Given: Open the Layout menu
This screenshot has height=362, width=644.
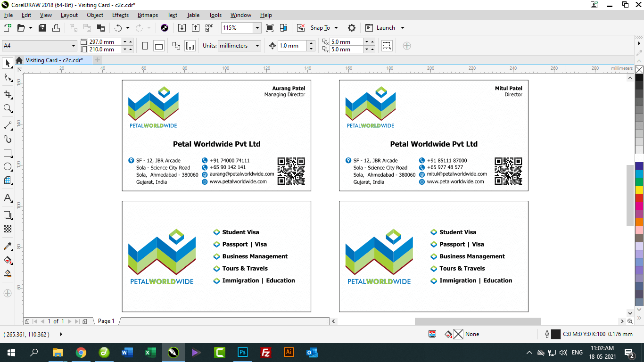Looking at the screenshot, I should point(69,15).
